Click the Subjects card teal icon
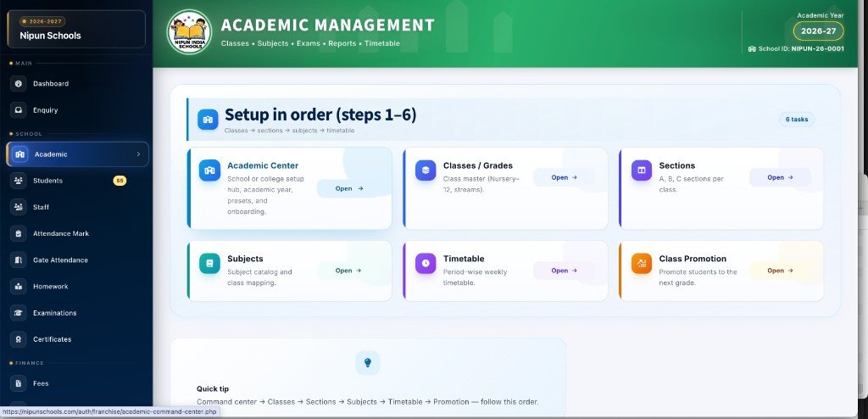 [x=210, y=263]
